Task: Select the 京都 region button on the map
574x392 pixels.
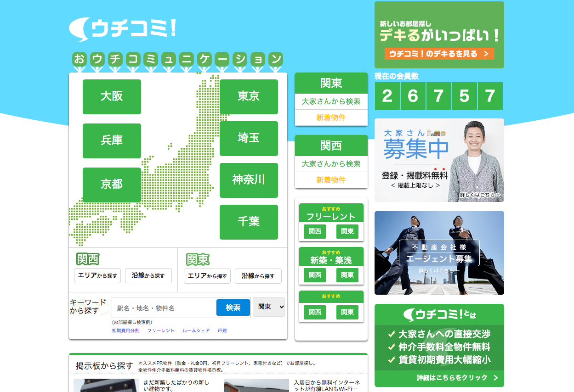Action: 112,185
